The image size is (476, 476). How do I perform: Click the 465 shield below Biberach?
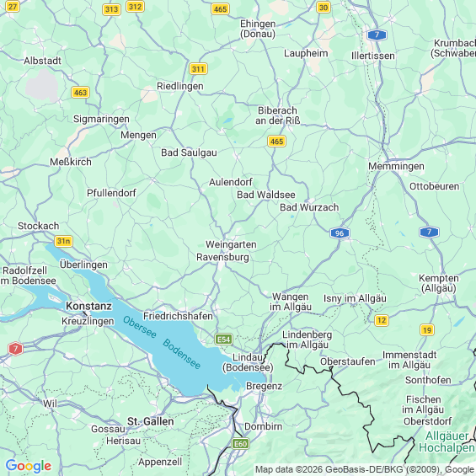(x=277, y=142)
